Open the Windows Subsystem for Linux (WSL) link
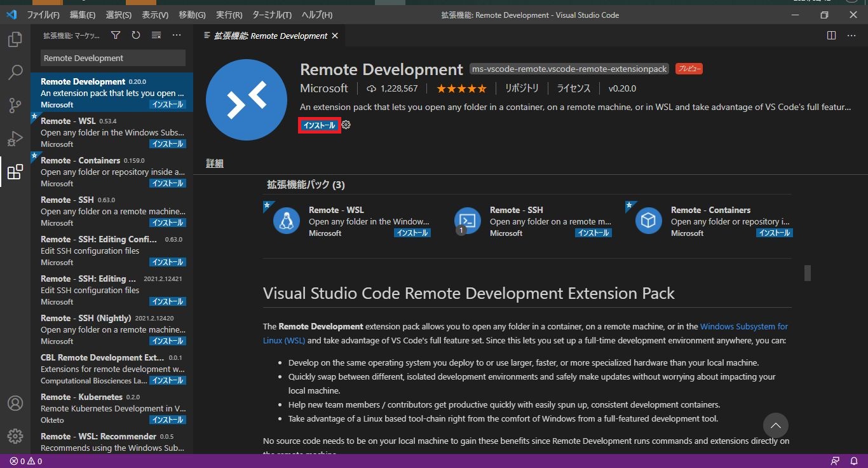This screenshot has height=468, width=868. click(x=743, y=326)
